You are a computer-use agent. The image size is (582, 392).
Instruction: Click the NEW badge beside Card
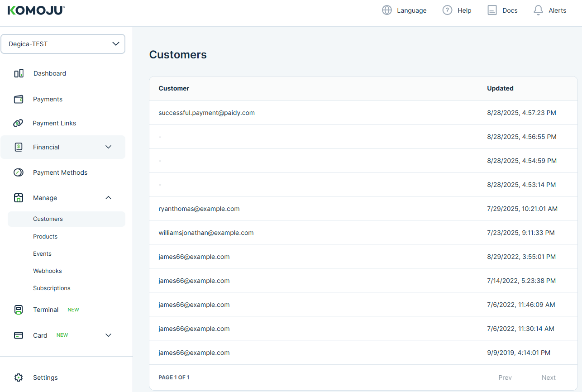point(62,335)
